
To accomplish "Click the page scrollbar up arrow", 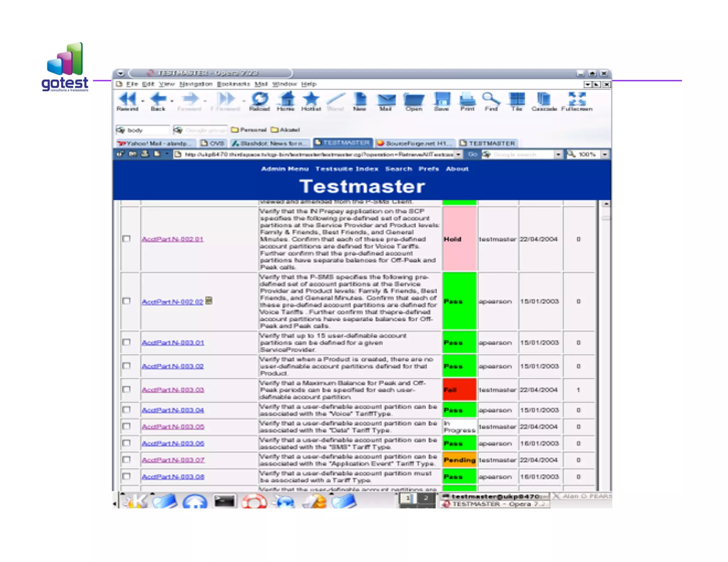I will [606, 204].
